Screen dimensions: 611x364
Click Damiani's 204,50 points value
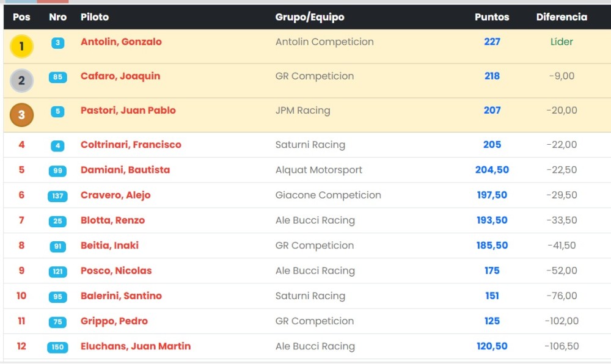(x=492, y=170)
